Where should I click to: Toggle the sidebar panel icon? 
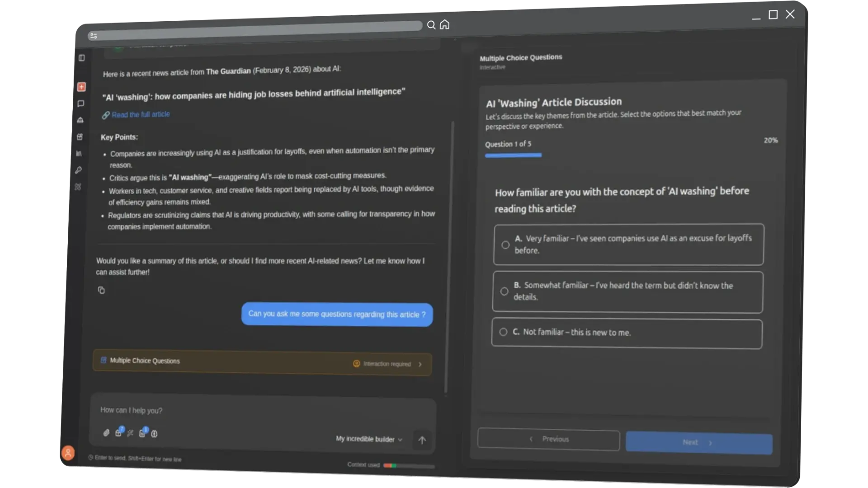click(81, 58)
